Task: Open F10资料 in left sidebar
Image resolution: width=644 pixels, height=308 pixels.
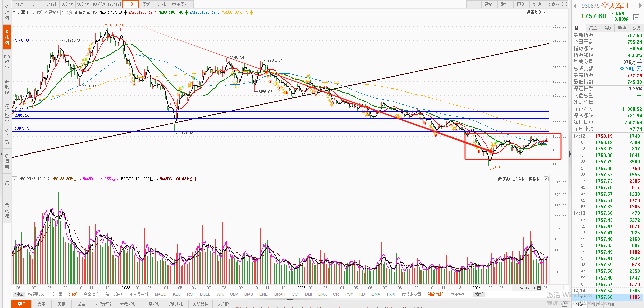Action: pos(7,62)
